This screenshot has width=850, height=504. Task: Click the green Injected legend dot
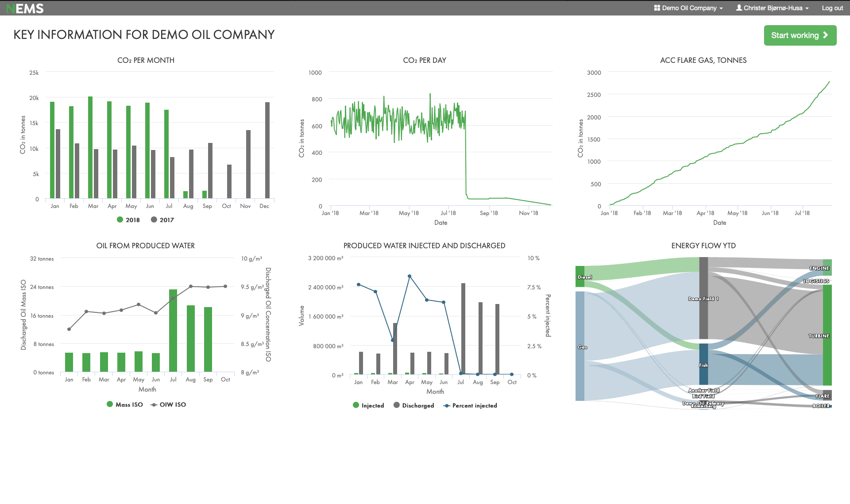coord(355,405)
